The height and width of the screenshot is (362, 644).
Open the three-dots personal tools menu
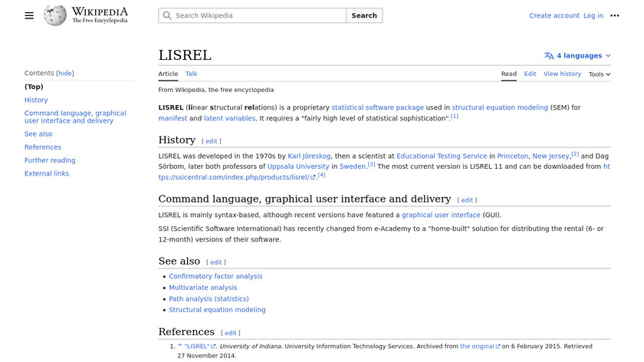(614, 15)
